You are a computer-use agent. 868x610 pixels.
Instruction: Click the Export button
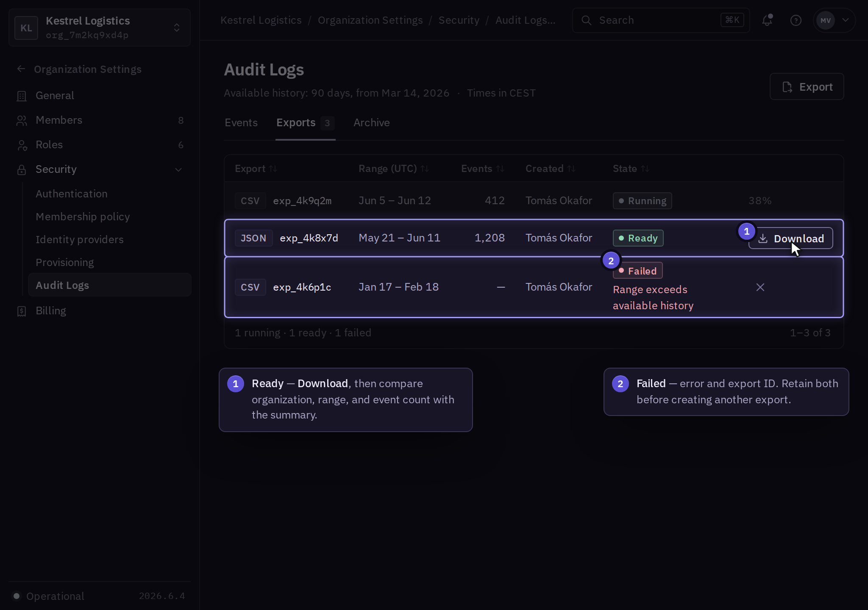(x=807, y=86)
